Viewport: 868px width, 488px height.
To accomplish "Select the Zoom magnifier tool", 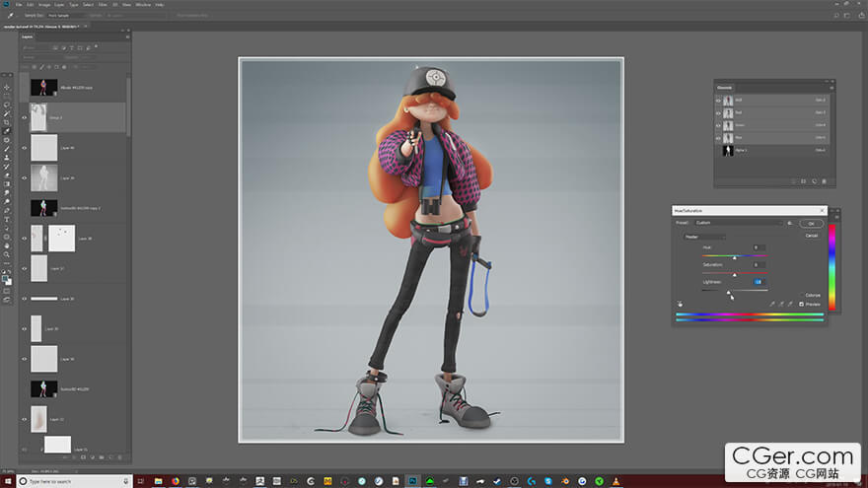I will [7, 254].
